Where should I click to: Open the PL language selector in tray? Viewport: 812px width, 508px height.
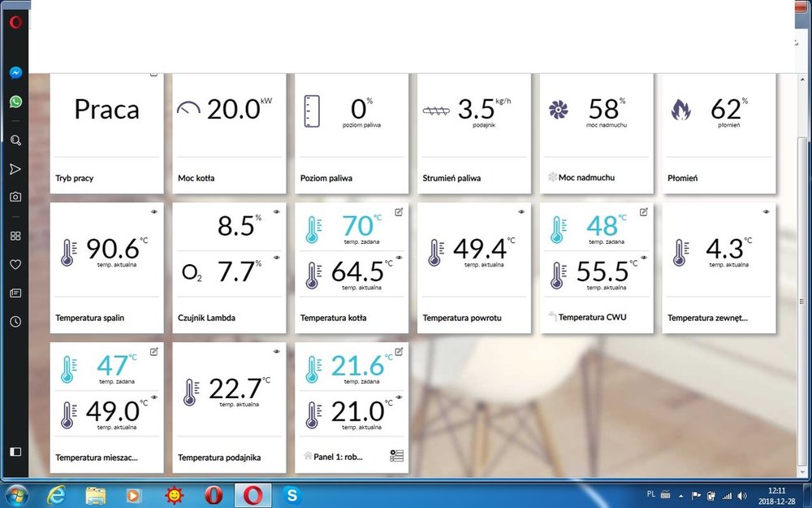651,493
